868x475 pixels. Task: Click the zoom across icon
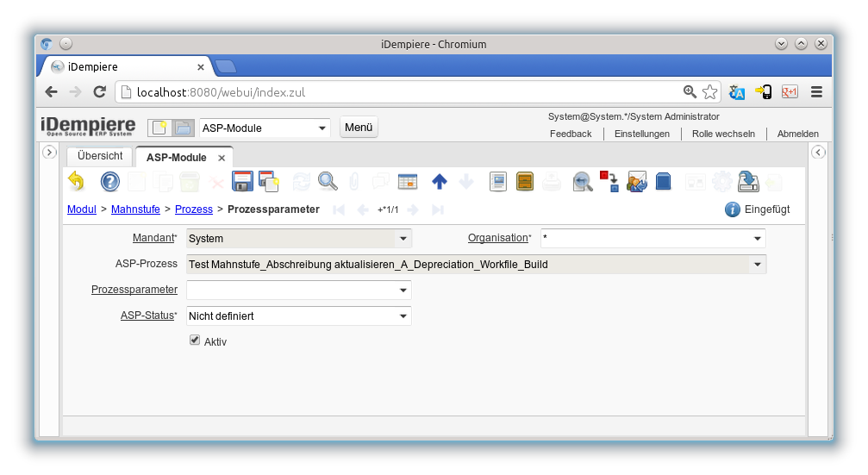click(583, 181)
